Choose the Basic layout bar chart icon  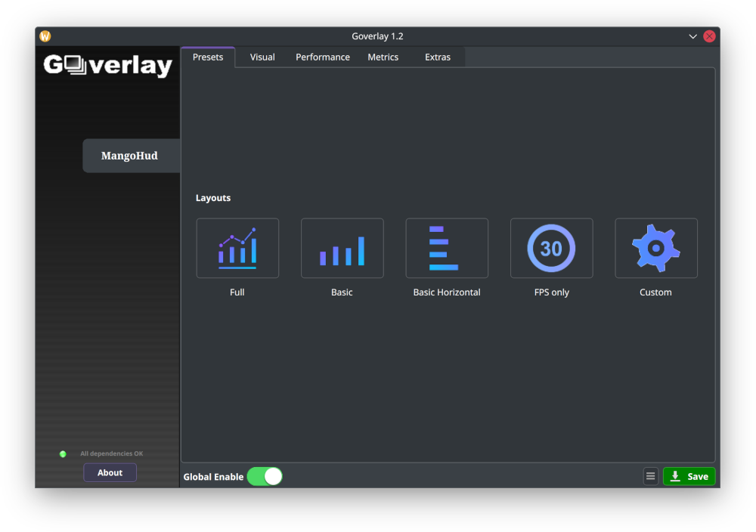point(342,248)
